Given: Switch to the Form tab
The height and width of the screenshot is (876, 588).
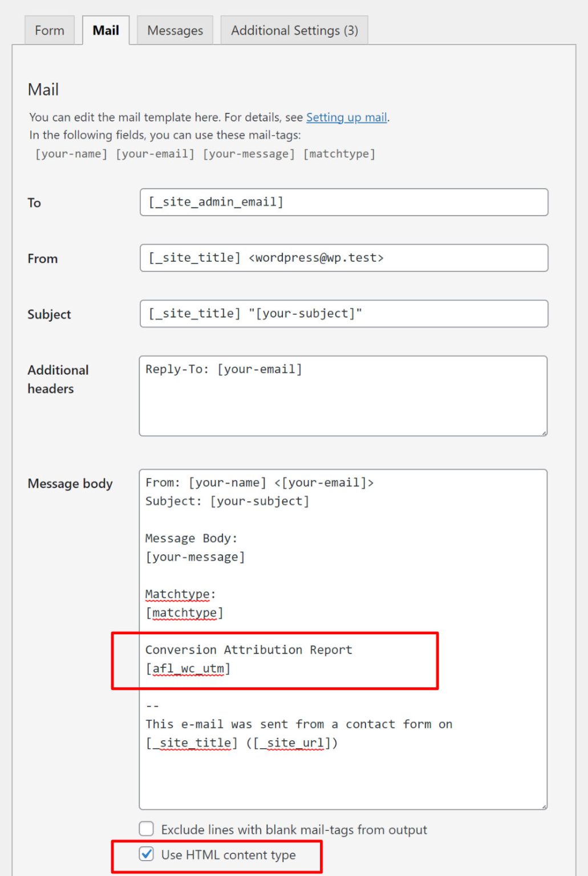Looking at the screenshot, I should [x=49, y=30].
